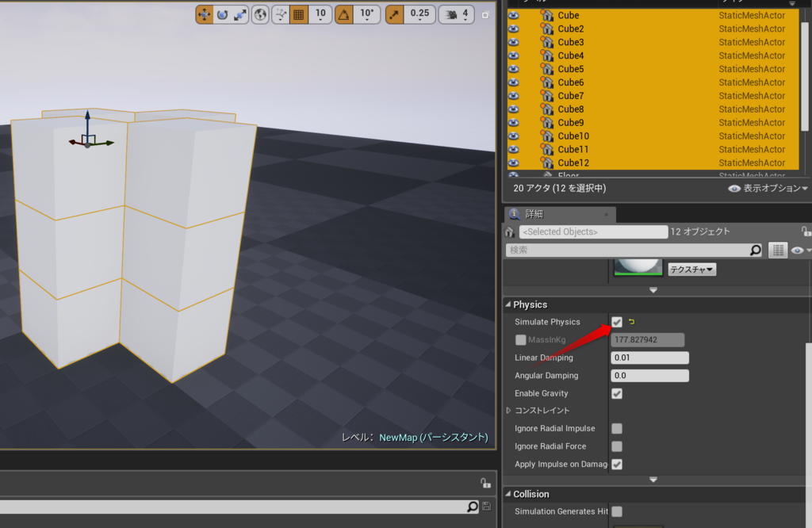
Task: Open rotation snap 10° dropdown
Action: [x=367, y=14]
